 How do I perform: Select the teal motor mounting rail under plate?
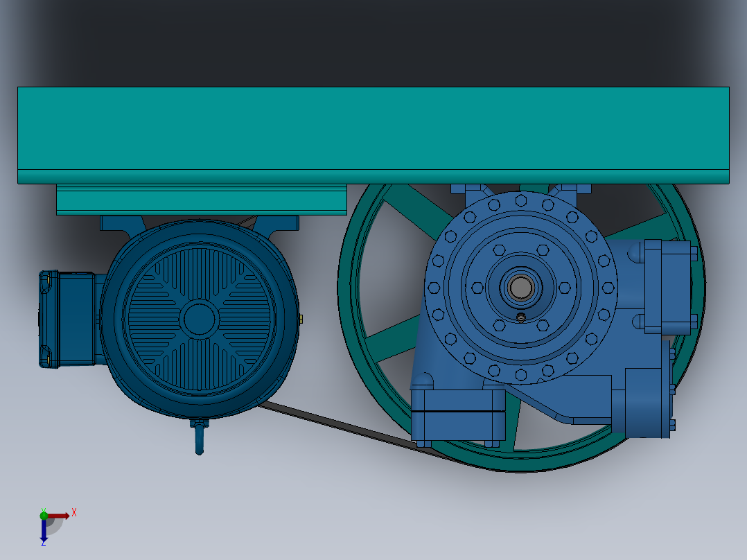click(x=202, y=200)
